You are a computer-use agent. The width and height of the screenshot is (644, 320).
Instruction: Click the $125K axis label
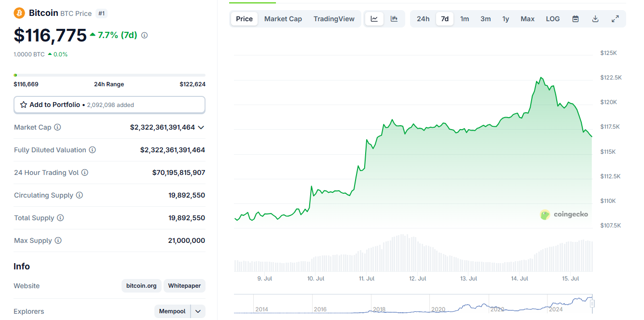[608, 53]
